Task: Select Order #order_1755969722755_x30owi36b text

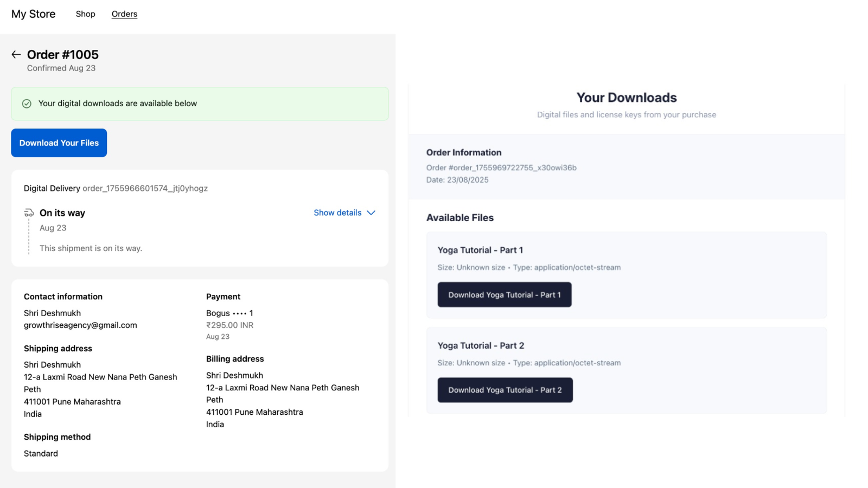Action: [x=501, y=168]
